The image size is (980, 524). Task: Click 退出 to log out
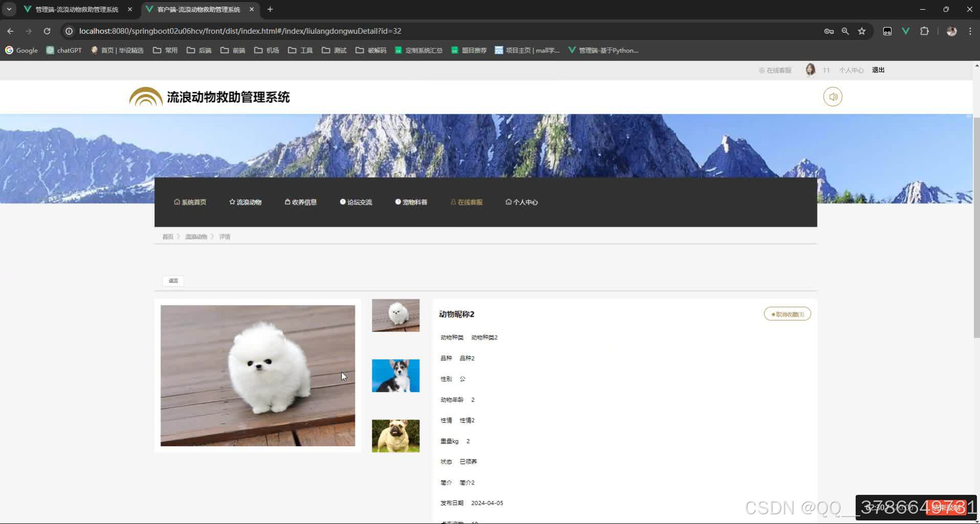click(x=878, y=70)
